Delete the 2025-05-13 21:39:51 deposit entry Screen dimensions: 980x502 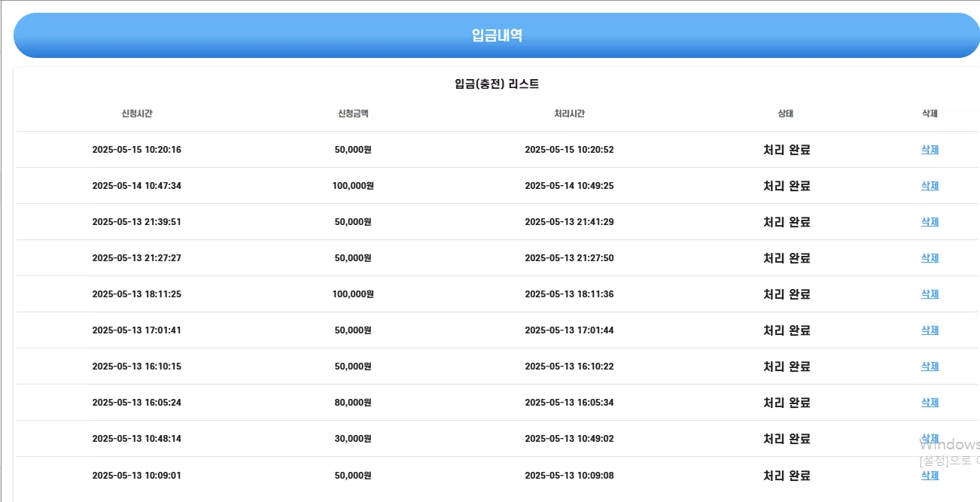(x=930, y=222)
